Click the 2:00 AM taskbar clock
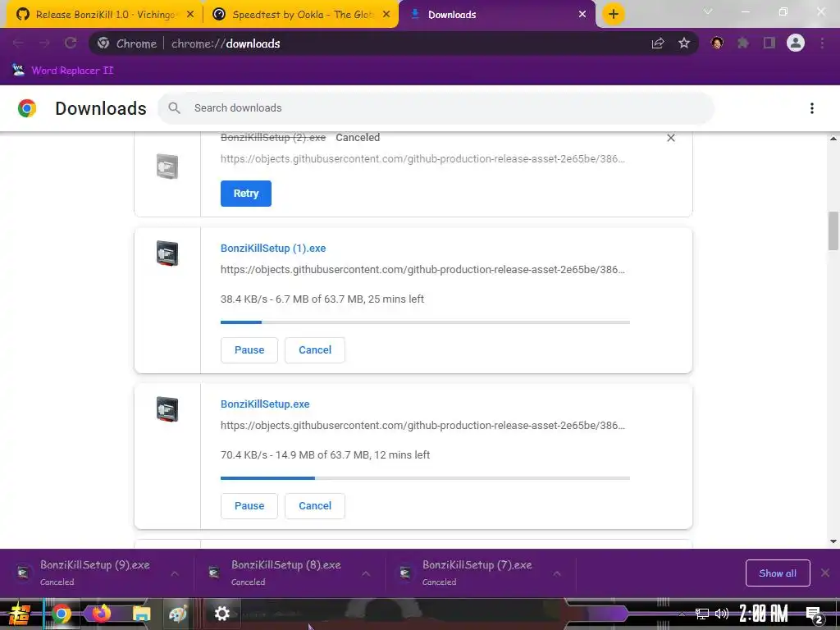Image resolution: width=840 pixels, height=630 pixels. click(x=764, y=614)
